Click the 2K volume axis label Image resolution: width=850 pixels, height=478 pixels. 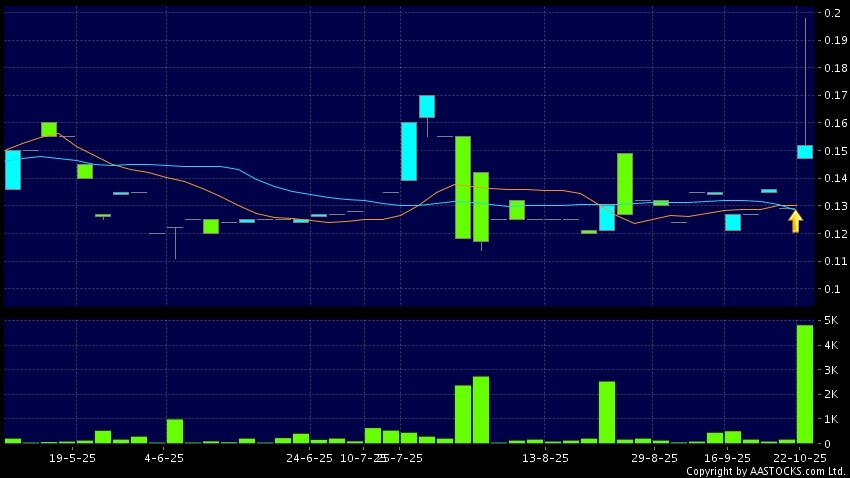pyautogui.click(x=831, y=394)
